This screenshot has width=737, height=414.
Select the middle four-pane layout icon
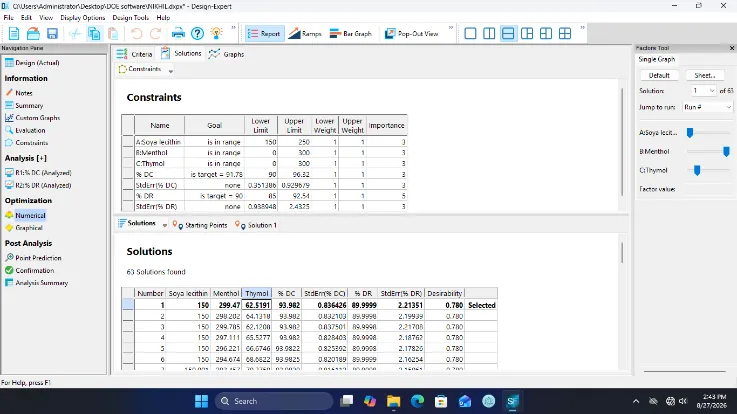(x=546, y=33)
